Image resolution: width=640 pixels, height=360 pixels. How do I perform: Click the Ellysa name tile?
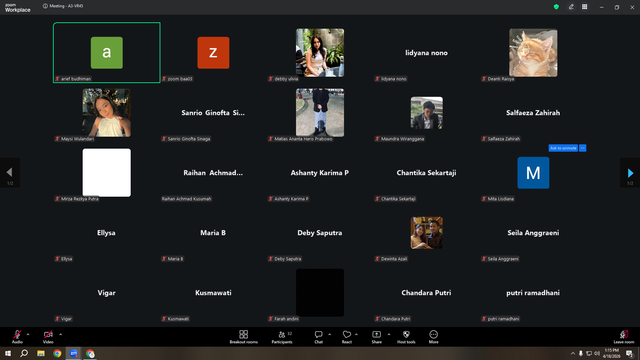click(x=107, y=233)
